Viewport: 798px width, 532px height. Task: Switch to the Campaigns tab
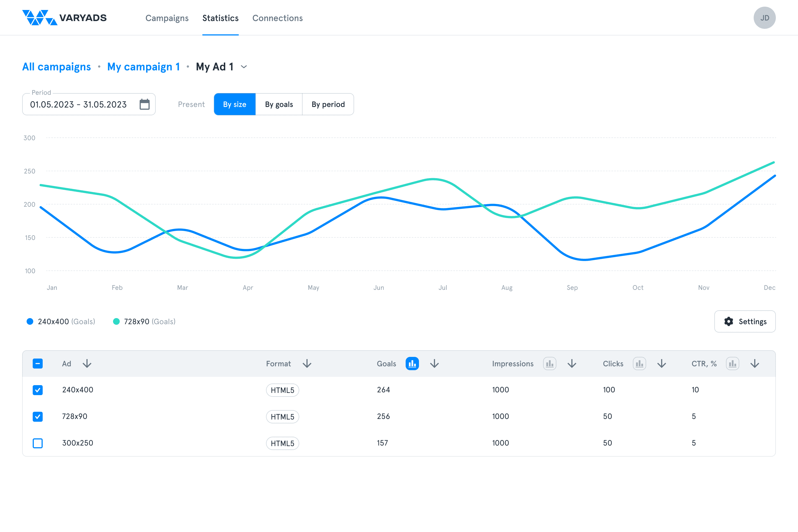tap(167, 18)
